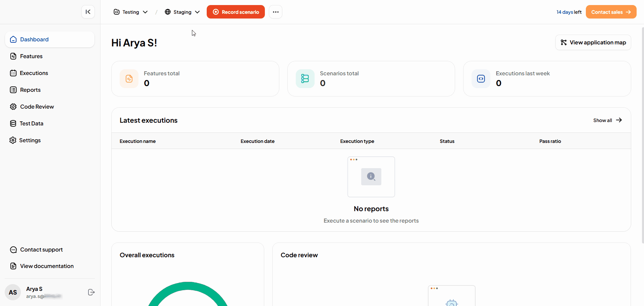The image size is (644, 306).
Task: Click the No reports placeholder illustration
Action: pos(371,177)
